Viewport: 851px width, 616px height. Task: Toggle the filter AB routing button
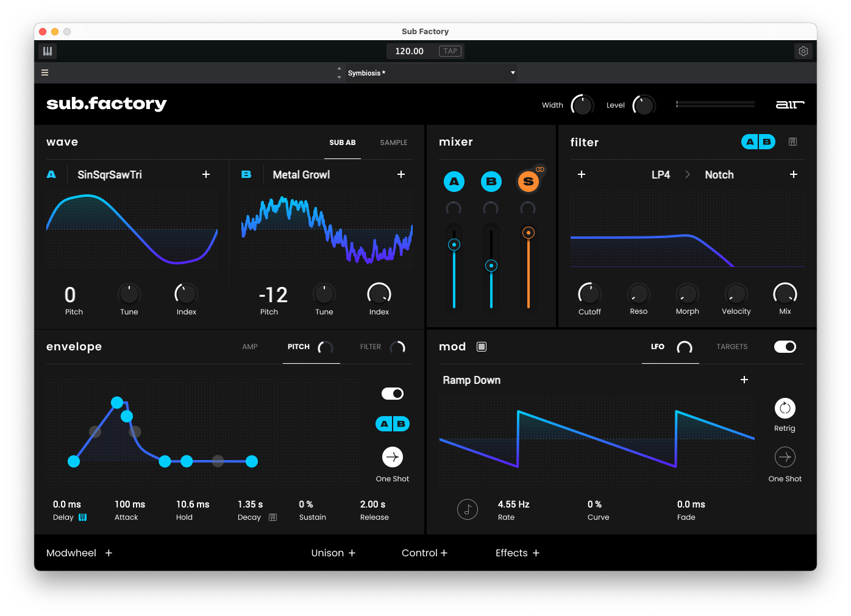(x=758, y=142)
